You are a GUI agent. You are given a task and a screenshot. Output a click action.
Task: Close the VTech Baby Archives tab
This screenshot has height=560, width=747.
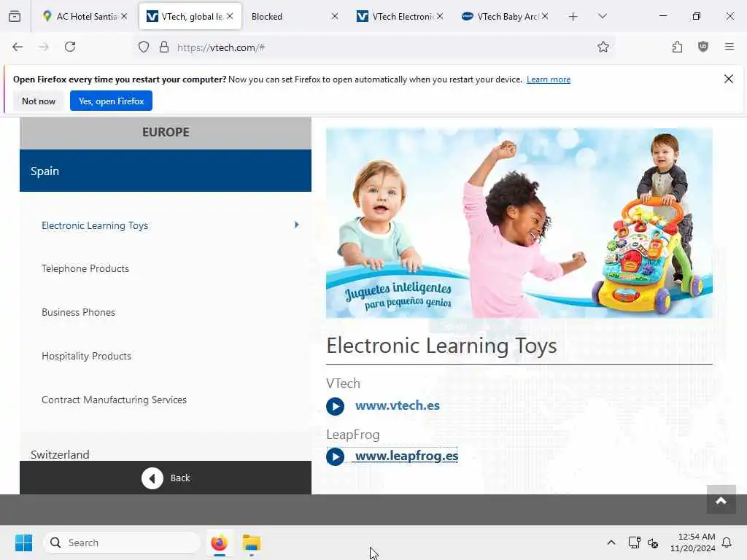click(x=545, y=16)
